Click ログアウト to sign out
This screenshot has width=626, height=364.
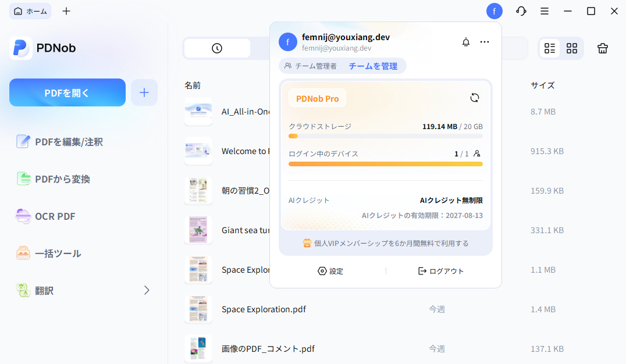441,272
